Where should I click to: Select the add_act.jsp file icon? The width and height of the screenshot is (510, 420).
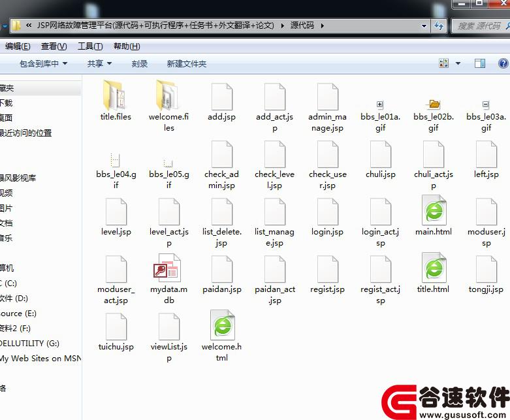[275, 97]
